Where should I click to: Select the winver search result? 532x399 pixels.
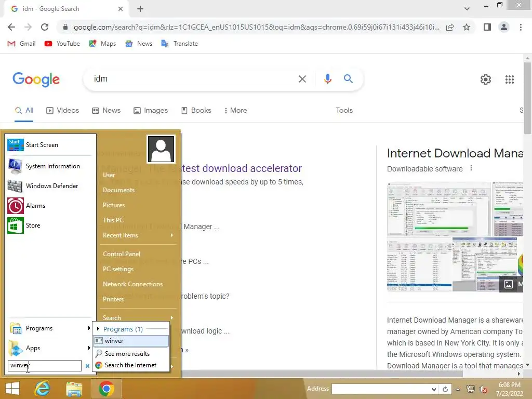(131, 341)
